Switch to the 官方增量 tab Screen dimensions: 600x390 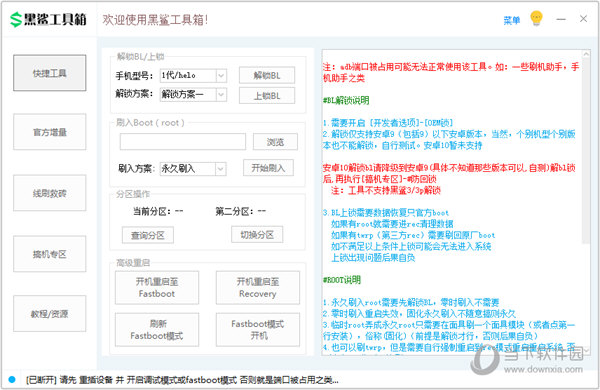(50, 132)
